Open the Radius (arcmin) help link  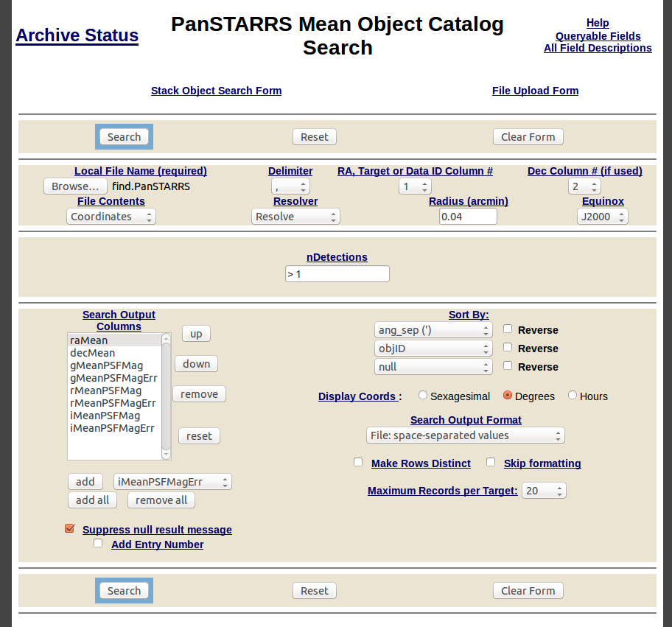pos(469,201)
